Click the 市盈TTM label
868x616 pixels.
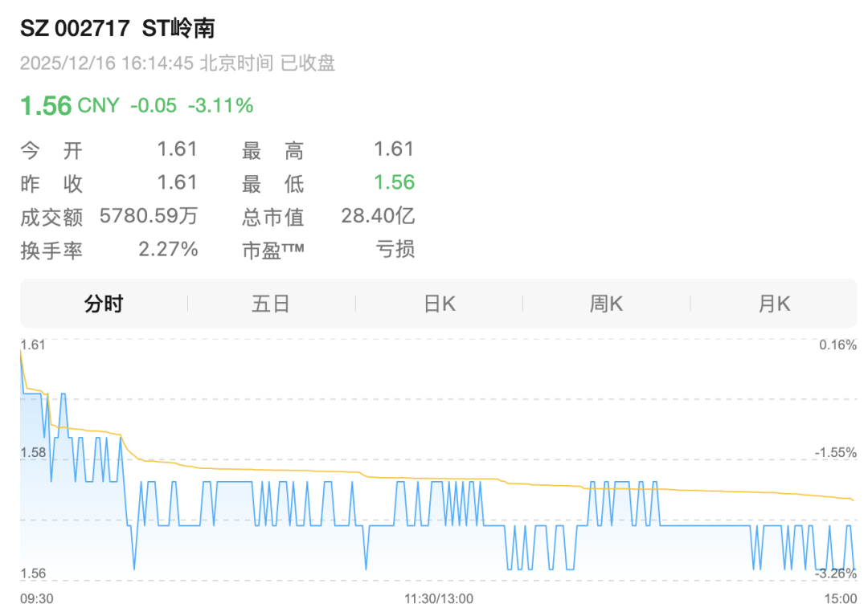click(x=273, y=251)
